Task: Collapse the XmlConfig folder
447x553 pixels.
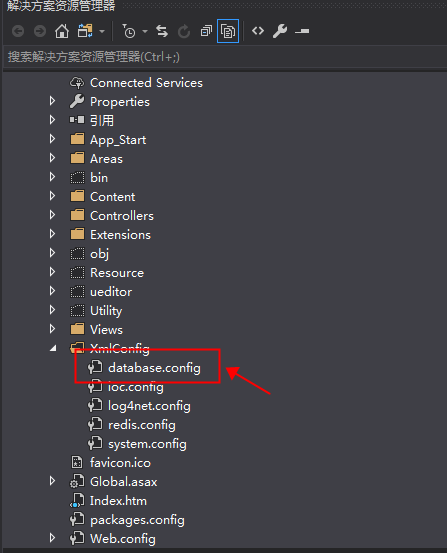Action: (x=53, y=348)
